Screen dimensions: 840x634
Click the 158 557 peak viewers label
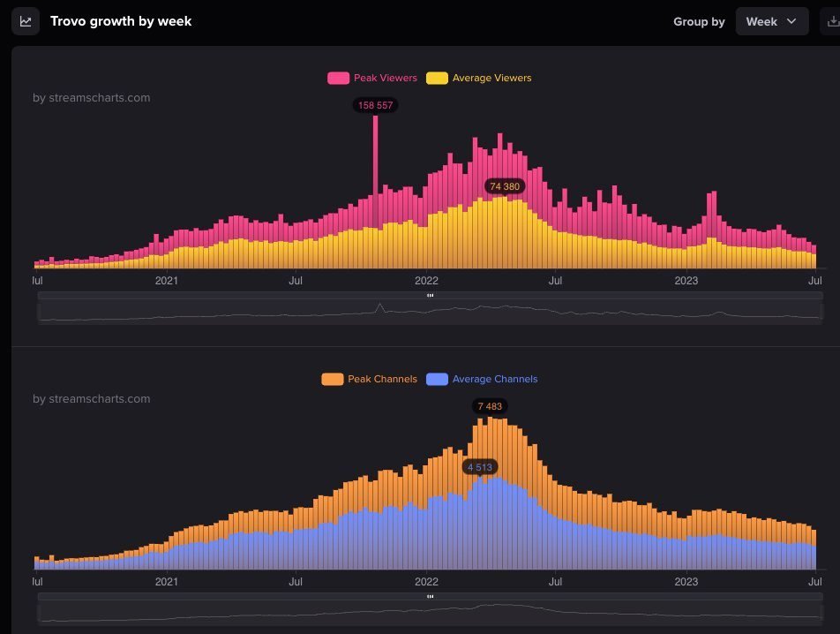pos(375,106)
